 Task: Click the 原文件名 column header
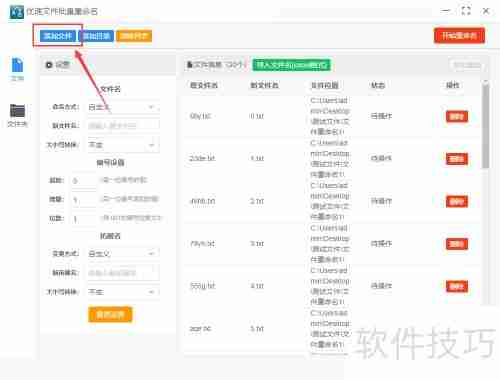[204, 85]
